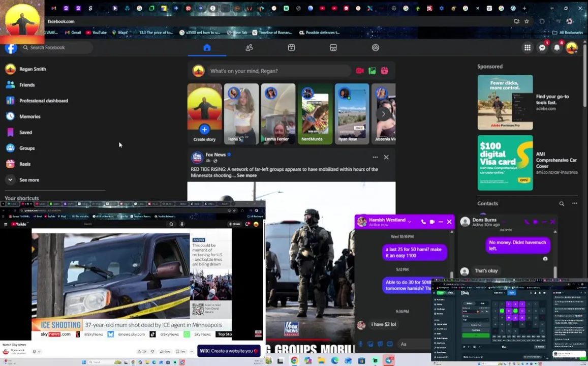The image size is (588, 366).
Task: Open the Gmail bookmark
Action: (x=73, y=33)
